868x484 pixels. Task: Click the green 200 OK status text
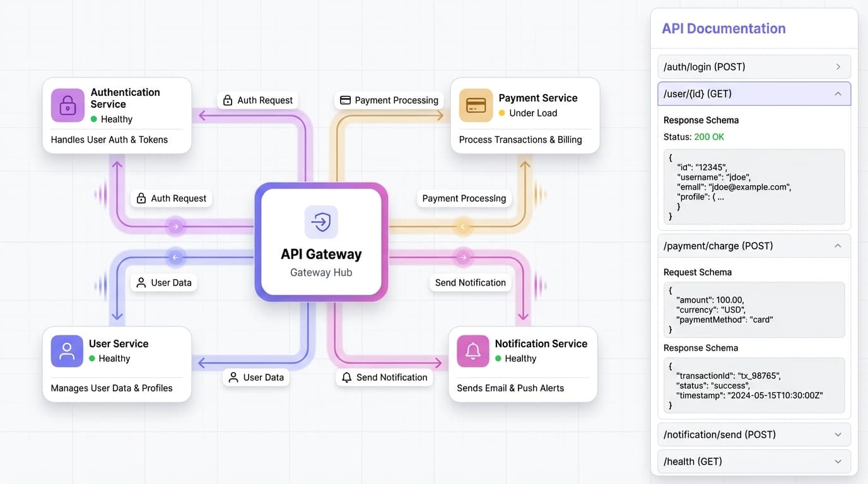[x=709, y=137]
